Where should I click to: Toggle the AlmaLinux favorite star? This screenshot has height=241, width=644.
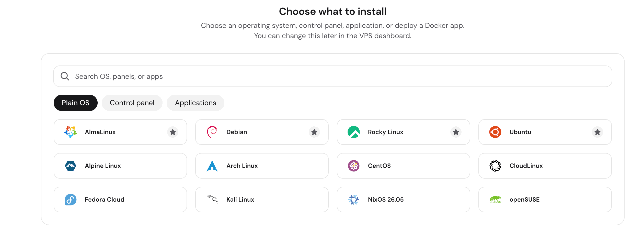coord(173,132)
